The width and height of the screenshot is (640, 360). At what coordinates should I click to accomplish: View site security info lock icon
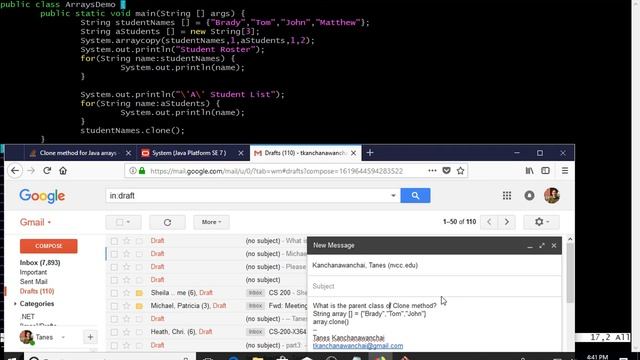(142, 171)
